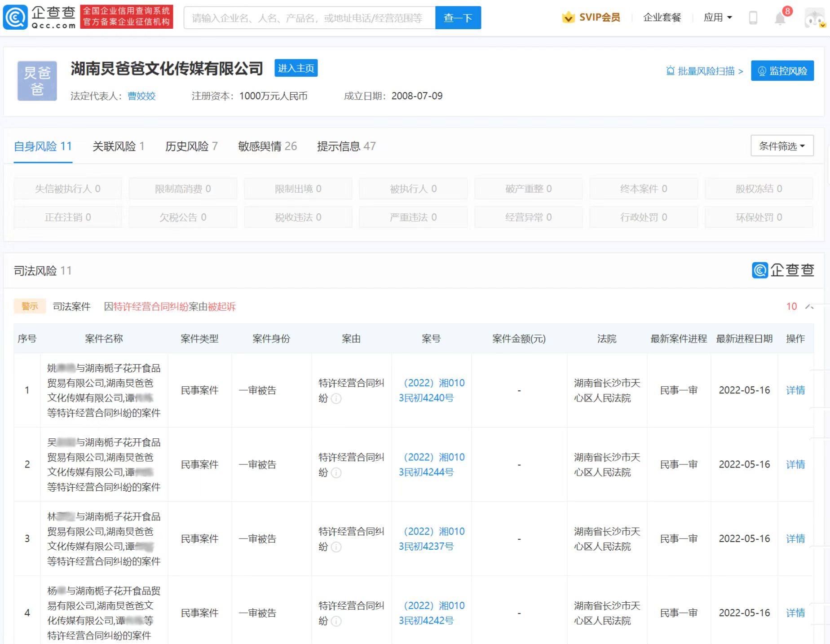This screenshot has height=644, width=830.
Task: Switch to 关联风险 1 tab
Action: point(118,146)
